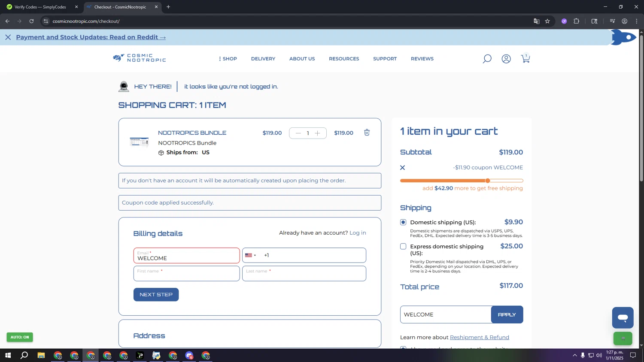The width and height of the screenshot is (644, 362).
Task: Open media controls icon in Chrome toolbar
Action: point(613,21)
